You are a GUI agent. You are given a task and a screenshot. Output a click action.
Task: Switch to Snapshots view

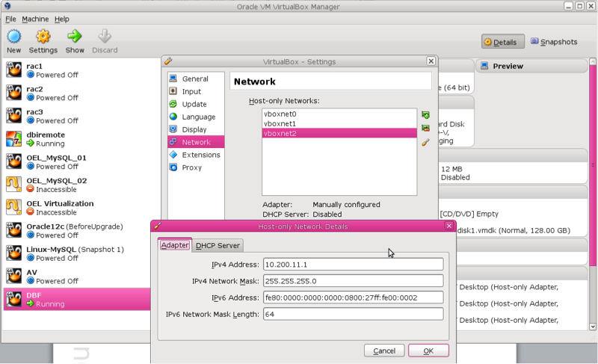tap(554, 42)
